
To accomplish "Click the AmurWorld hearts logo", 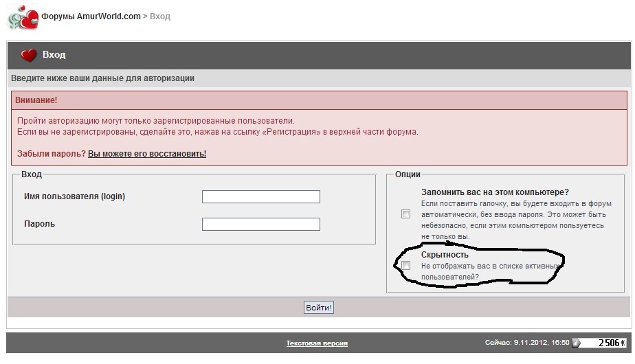I will coord(23,18).
